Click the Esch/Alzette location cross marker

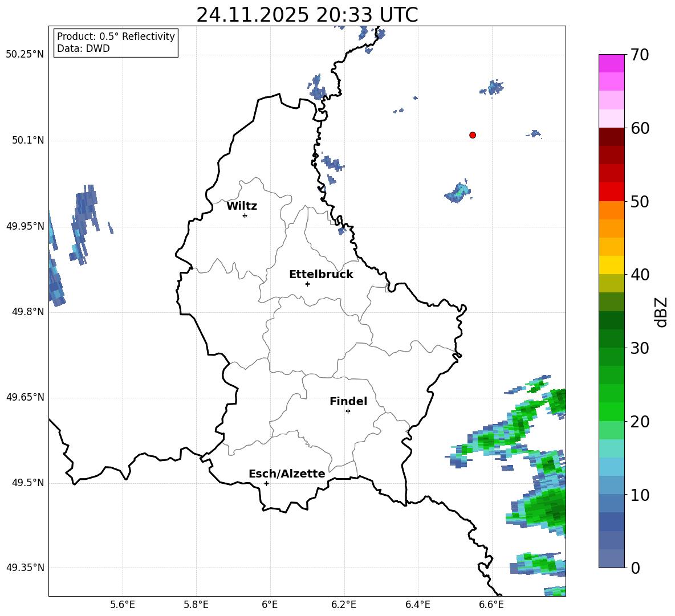[266, 483]
